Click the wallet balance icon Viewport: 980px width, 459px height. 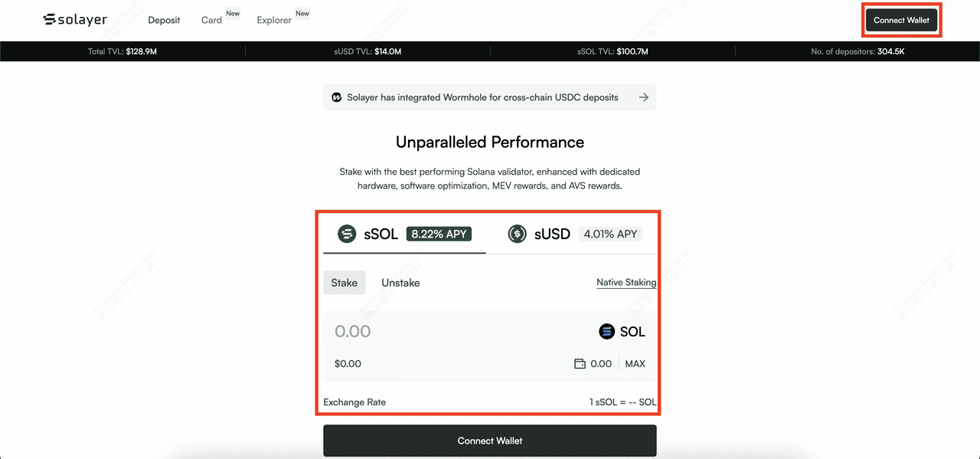580,364
